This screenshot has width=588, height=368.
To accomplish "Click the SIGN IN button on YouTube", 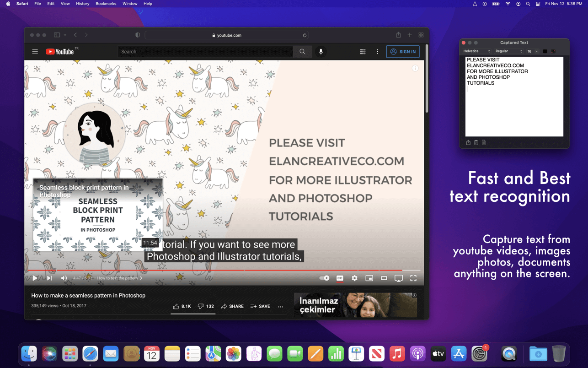I will (x=403, y=51).
